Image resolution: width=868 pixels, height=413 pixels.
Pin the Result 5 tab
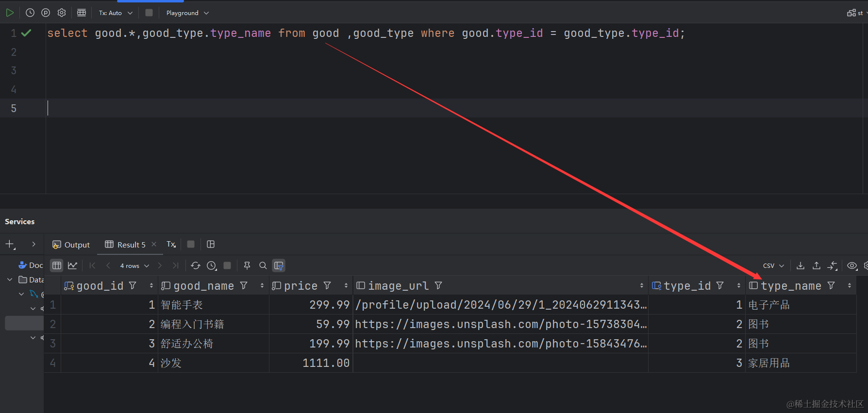click(x=247, y=265)
